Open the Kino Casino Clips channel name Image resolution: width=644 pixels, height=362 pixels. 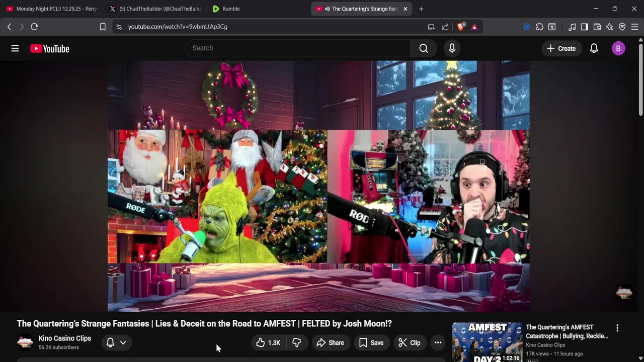(x=65, y=338)
